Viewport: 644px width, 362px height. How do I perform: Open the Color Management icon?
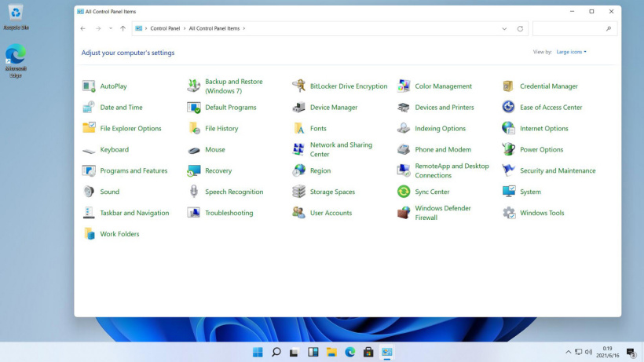(x=404, y=86)
